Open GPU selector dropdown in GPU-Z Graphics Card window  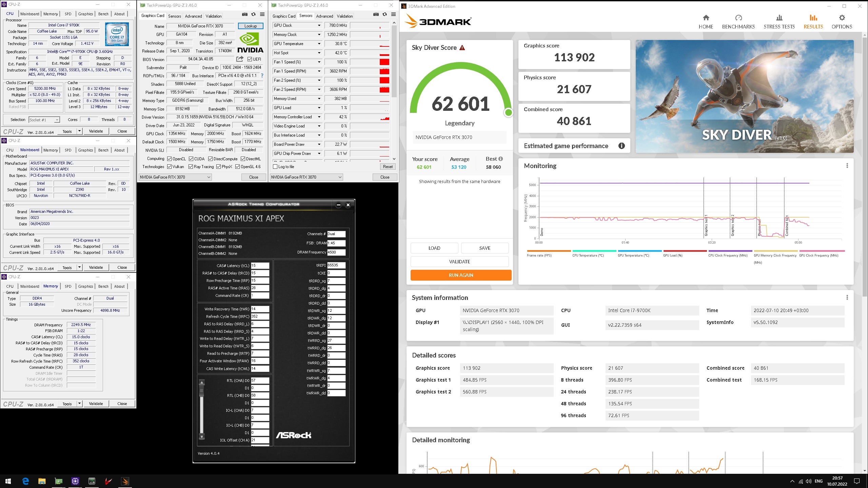click(175, 177)
